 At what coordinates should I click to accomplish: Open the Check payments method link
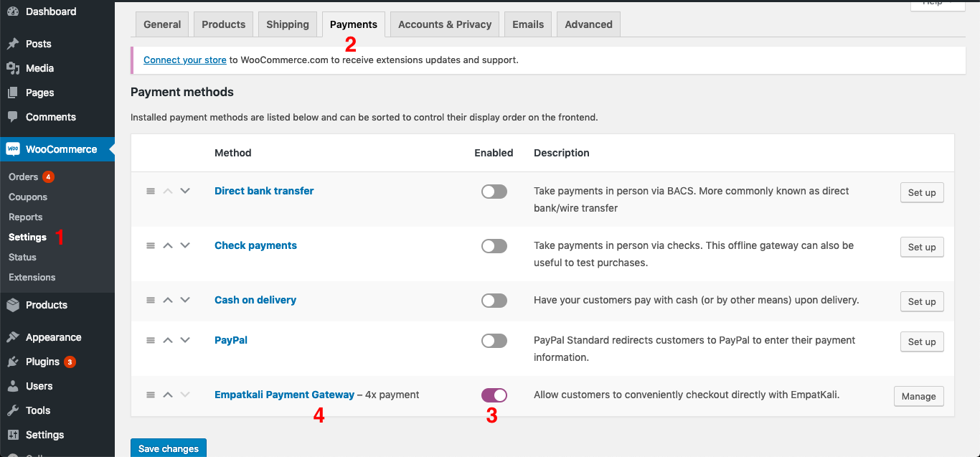255,245
